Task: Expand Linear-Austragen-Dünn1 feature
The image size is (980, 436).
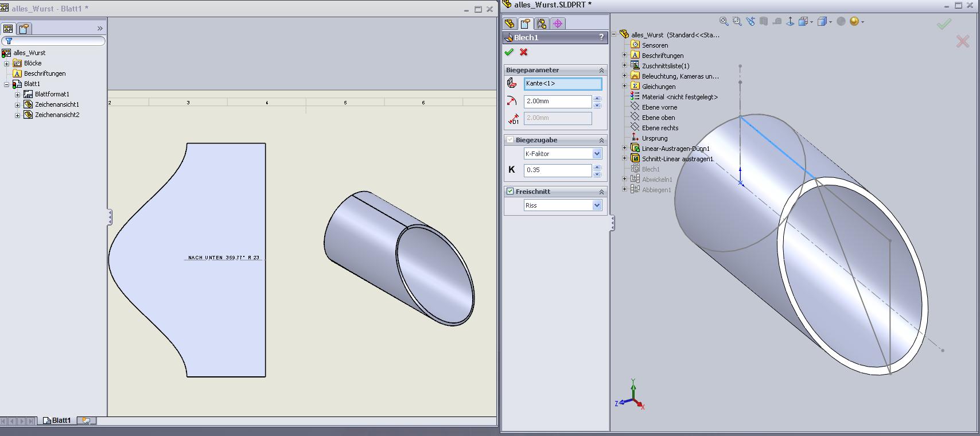Action: point(625,149)
